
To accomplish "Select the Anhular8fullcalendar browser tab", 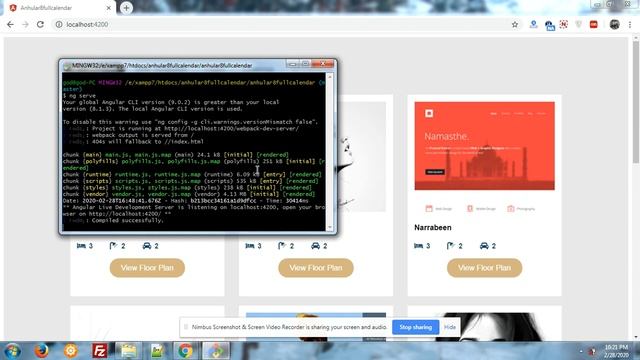I will pyautogui.click(x=60, y=8).
